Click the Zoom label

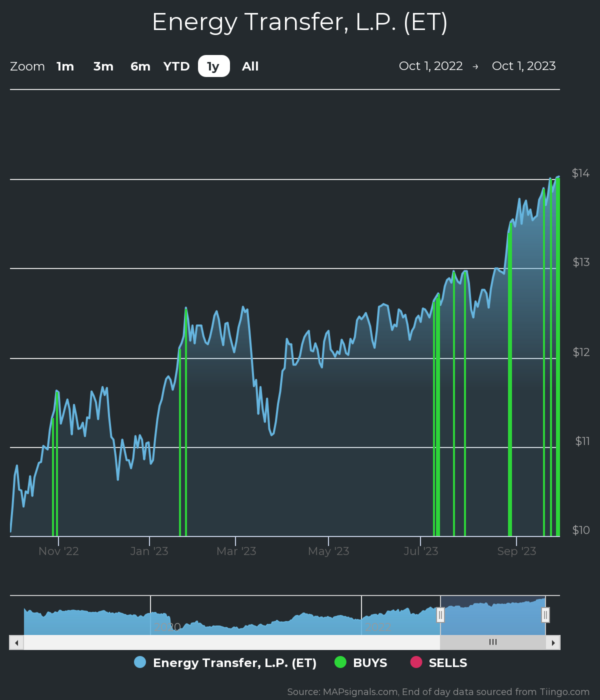[27, 66]
